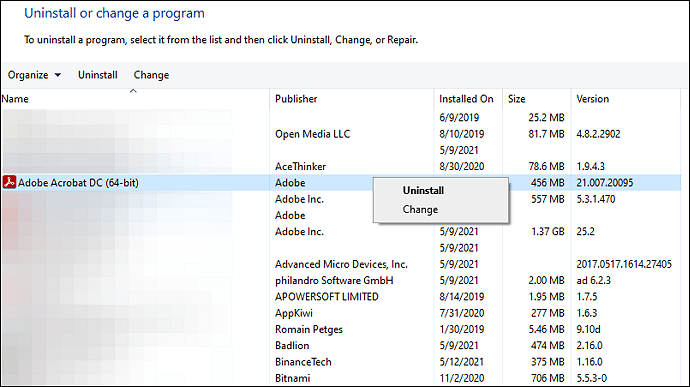The width and height of the screenshot is (690, 387).
Task: Select the Badlion publisher row
Action: point(292,346)
